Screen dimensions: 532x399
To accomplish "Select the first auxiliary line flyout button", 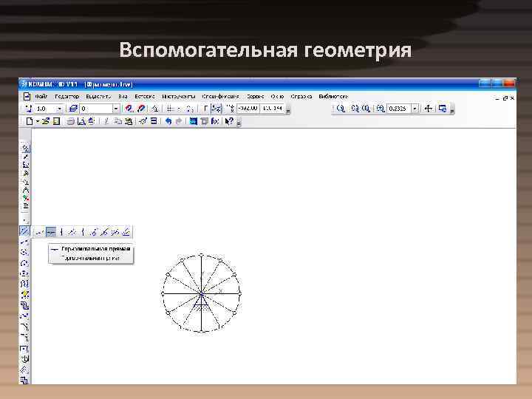I will [x=40, y=232].
